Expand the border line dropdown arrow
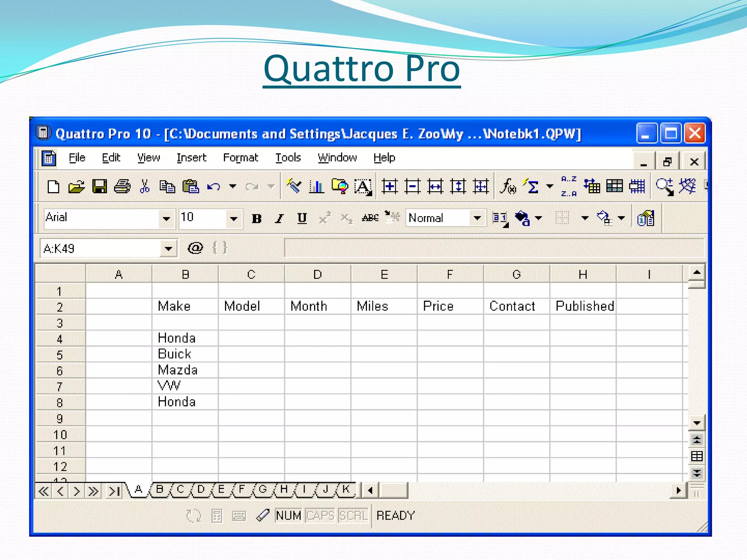This screenshot has height=560, width=747. pos(585,218)
